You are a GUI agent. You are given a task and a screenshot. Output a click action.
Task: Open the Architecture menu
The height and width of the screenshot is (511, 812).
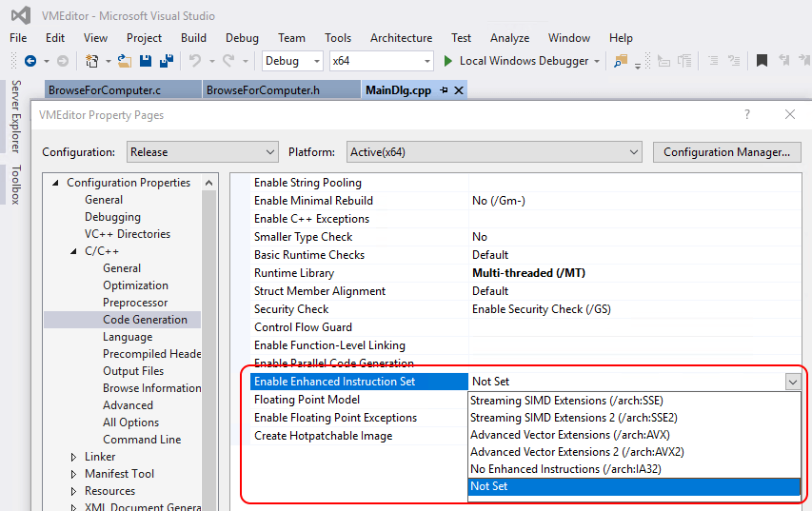401,38
